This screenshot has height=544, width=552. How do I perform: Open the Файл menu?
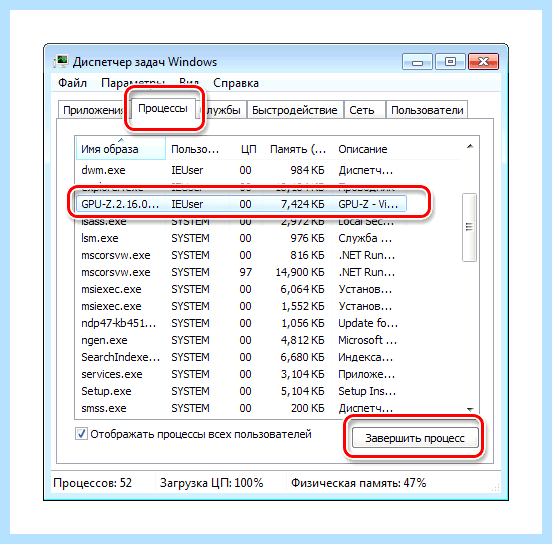[x=72, y=83]
